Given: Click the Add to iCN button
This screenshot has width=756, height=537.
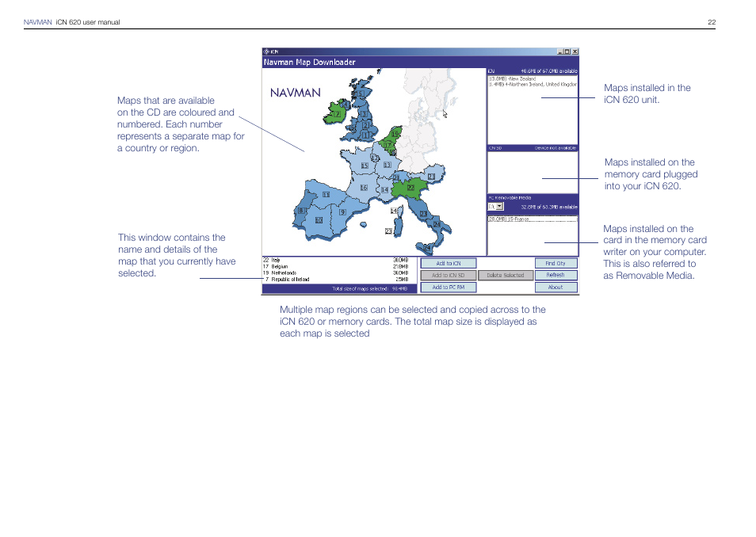Looking at the screenshot, I should pyautogui.click(x=449, y=263).
